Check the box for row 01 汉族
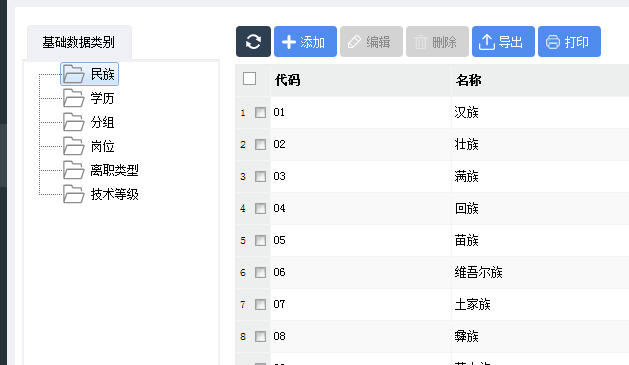This screenshot has height=365, width=629. click(260, 112)
